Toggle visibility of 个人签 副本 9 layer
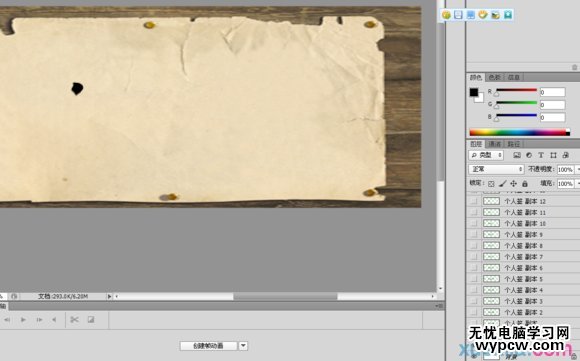The width and height of the screenshot is (580, 361). coord(473,235)
